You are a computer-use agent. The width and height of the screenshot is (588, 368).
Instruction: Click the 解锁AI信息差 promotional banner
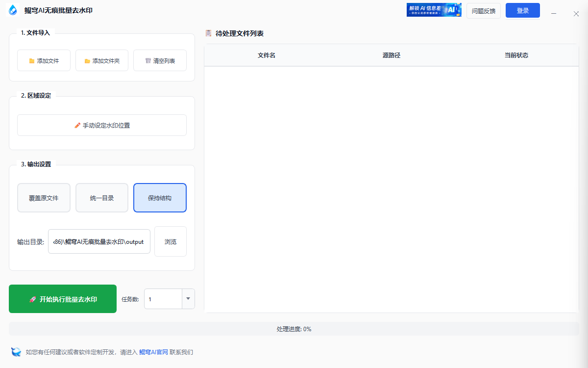[x=434, y=10]
